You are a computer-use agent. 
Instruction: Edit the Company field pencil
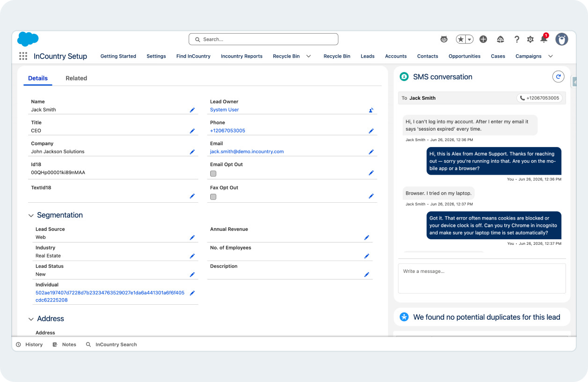pyautogui.click(x=192, y=152)
